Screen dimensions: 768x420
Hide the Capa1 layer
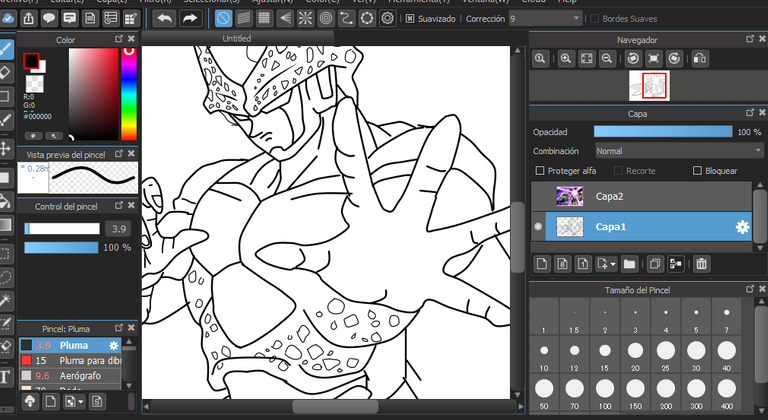[x=538, y=226]
